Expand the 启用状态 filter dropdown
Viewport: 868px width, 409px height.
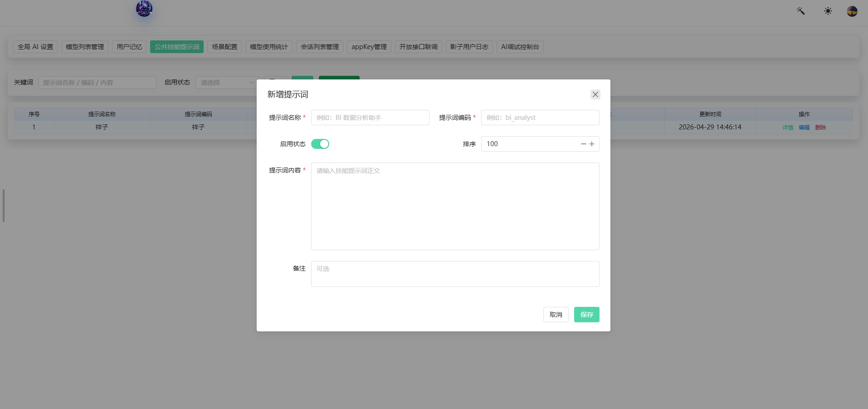coord(227,83)
